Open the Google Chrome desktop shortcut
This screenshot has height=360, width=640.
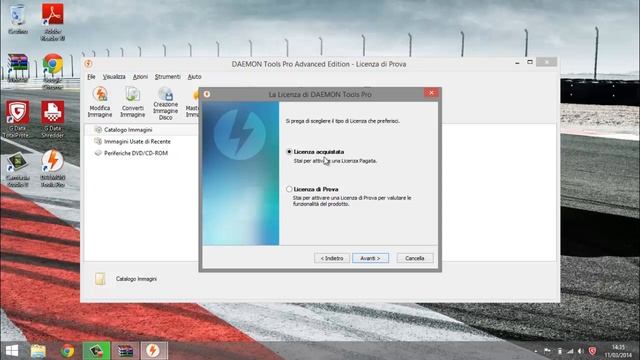tap(53, 71)
